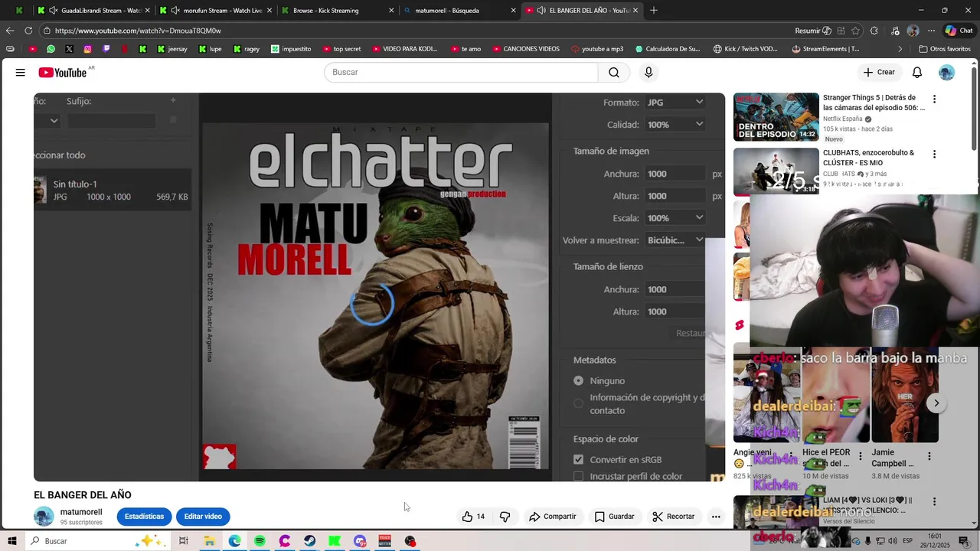
Task: Open clock showing 16:01
Action: 935,540
